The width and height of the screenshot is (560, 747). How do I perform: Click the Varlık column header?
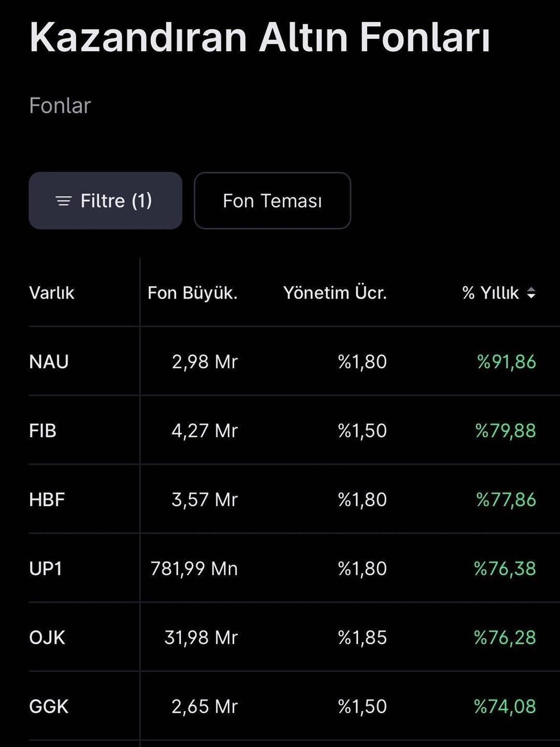click(52, 293)
